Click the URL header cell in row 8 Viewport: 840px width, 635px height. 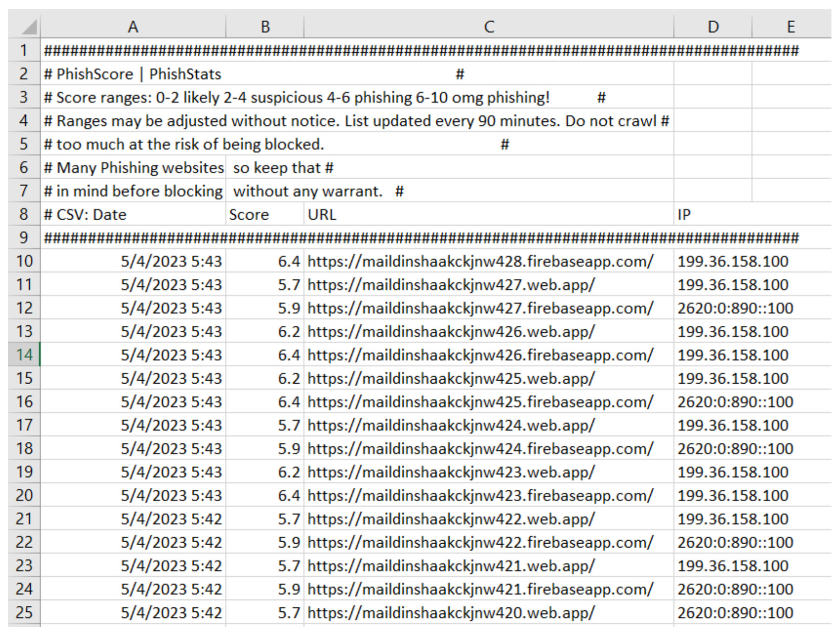pyautogui.click(x=322, y=214)
